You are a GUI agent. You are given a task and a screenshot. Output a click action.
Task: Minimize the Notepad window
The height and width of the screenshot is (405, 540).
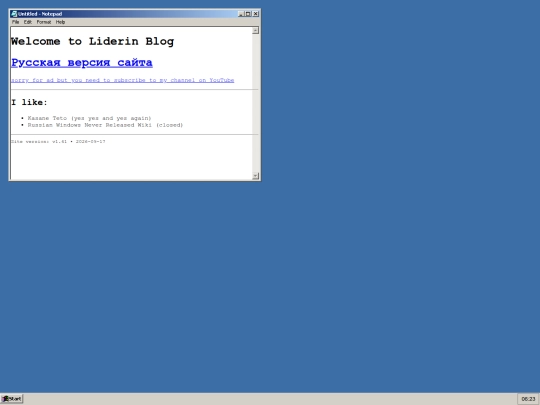click(241, 14)
